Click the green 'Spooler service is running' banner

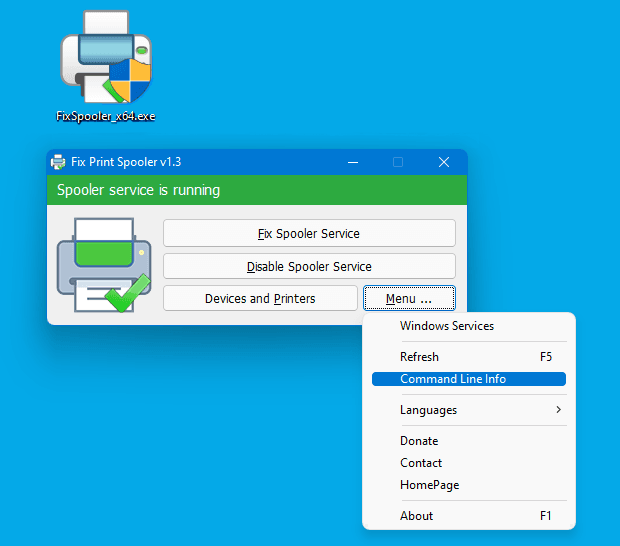pyautogui.click(x=257, y=190)
